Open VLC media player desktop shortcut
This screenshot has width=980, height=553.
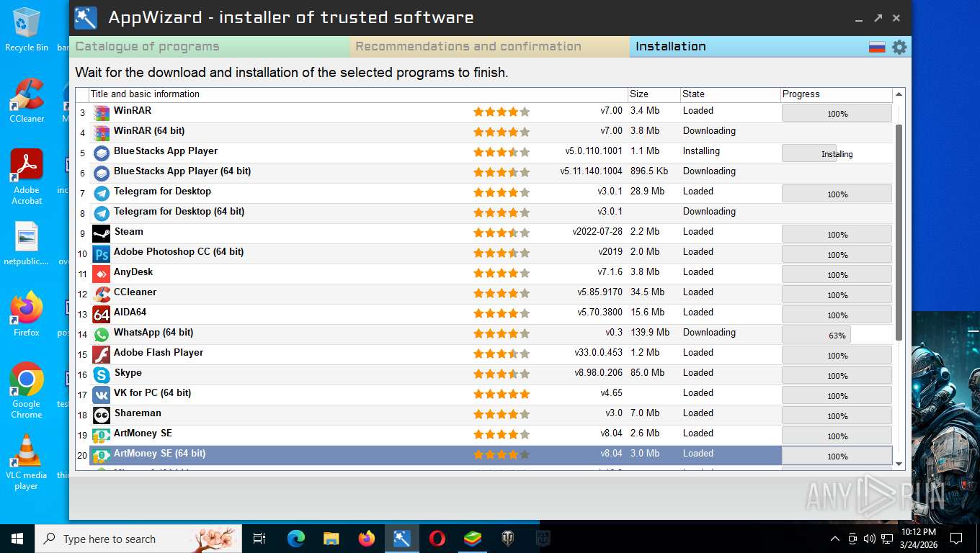[x=27, y=462]
